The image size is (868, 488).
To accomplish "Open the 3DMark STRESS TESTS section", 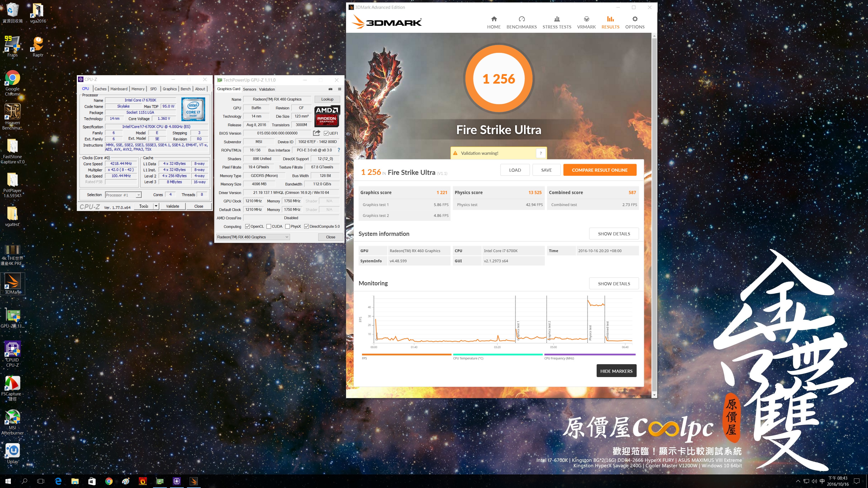I will pos(557,23).
